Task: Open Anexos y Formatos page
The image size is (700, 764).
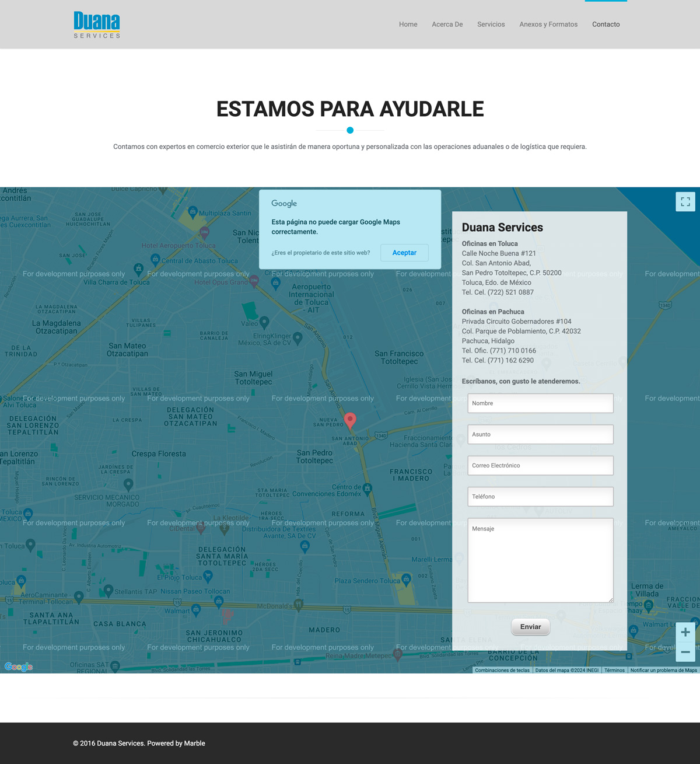Action: click(548, 25)
